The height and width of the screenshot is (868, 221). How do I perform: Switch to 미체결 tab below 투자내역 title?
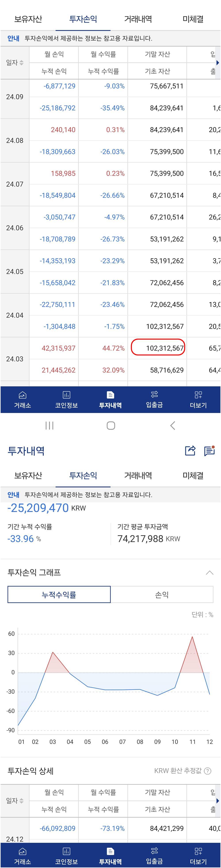(x=193, y=475)
